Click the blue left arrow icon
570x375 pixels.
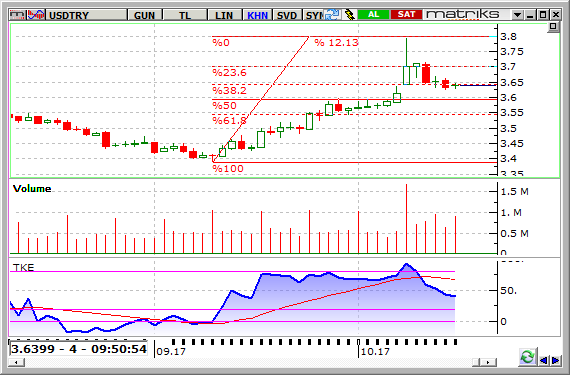click(x=543, y=360)
